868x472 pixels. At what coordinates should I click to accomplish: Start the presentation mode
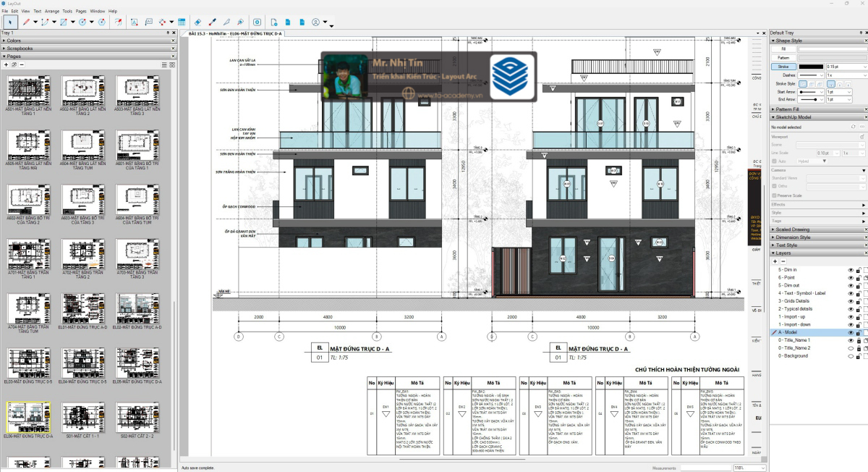point(257,22)
